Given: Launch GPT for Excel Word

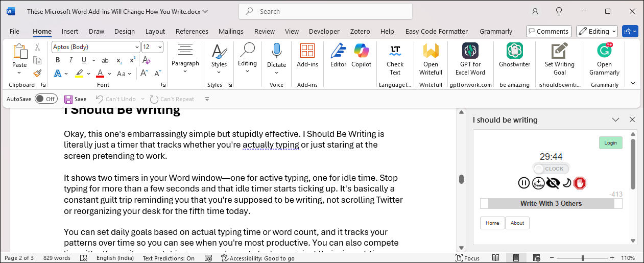Looking at the screenshot, I should point(470,60).
